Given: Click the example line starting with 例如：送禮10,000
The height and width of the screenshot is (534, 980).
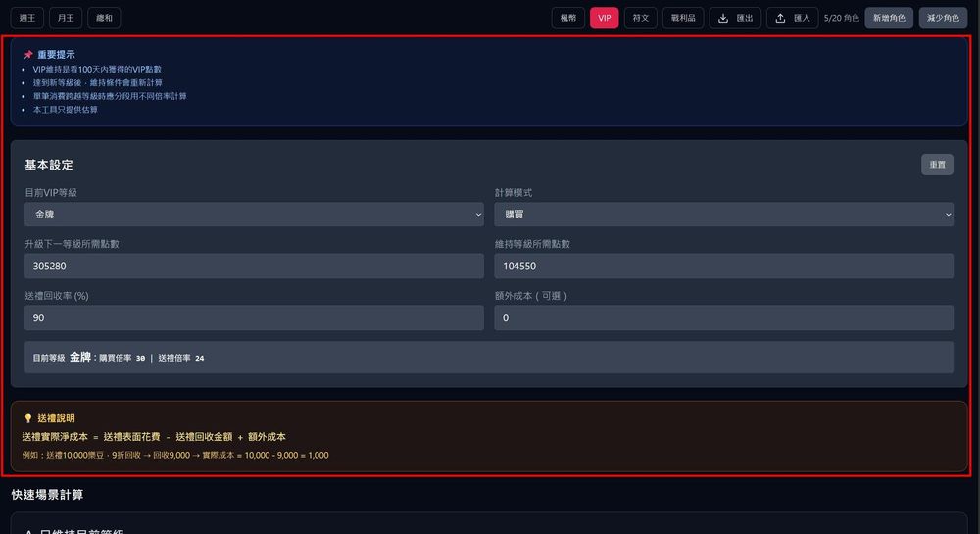Looking at the screenshot, I should (x=175, y=456).
